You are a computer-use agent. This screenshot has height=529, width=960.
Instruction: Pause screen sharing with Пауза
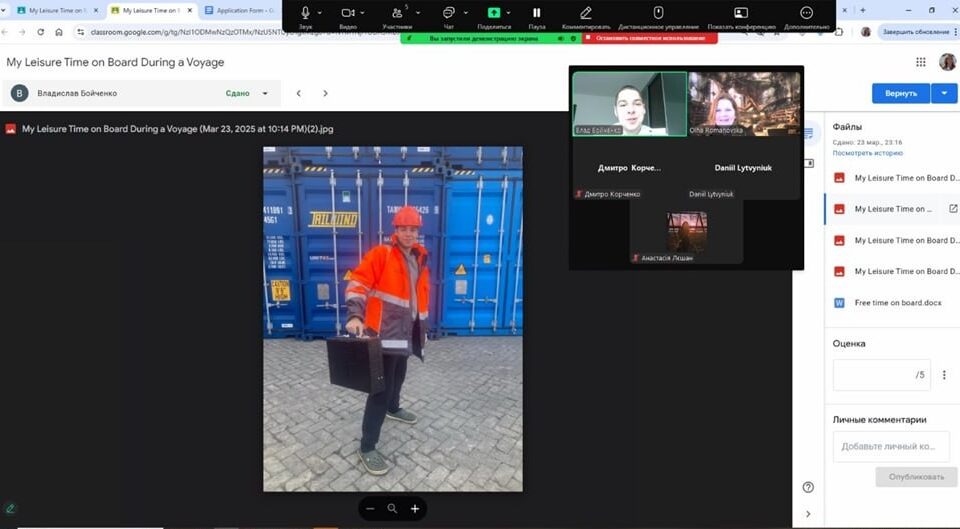pos(536,13)
